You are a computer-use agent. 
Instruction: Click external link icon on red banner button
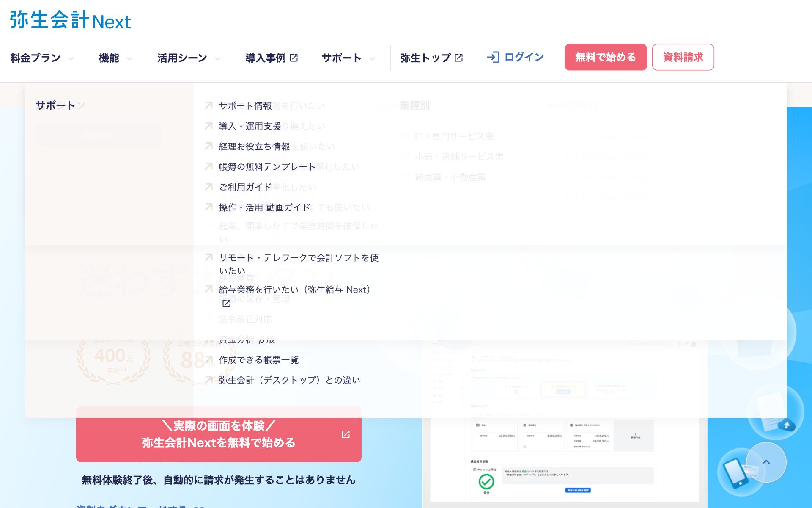(x=346, y=434)
